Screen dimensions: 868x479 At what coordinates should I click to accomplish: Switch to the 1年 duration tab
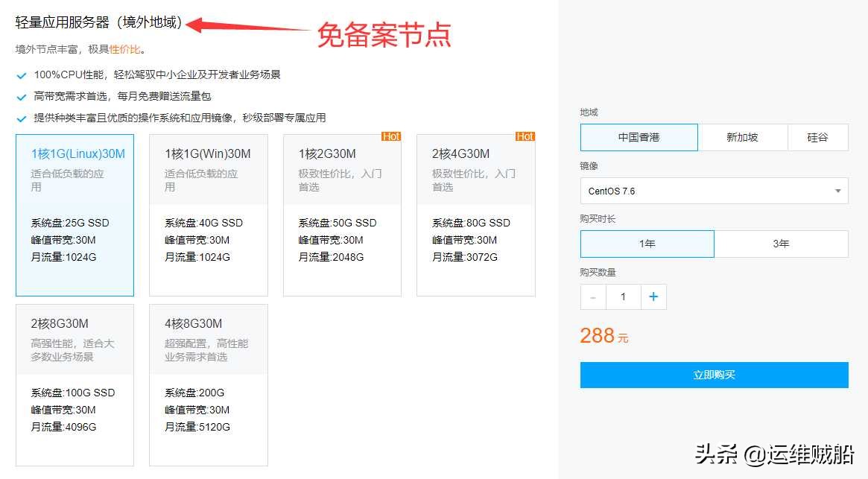(x=647, y=244)
